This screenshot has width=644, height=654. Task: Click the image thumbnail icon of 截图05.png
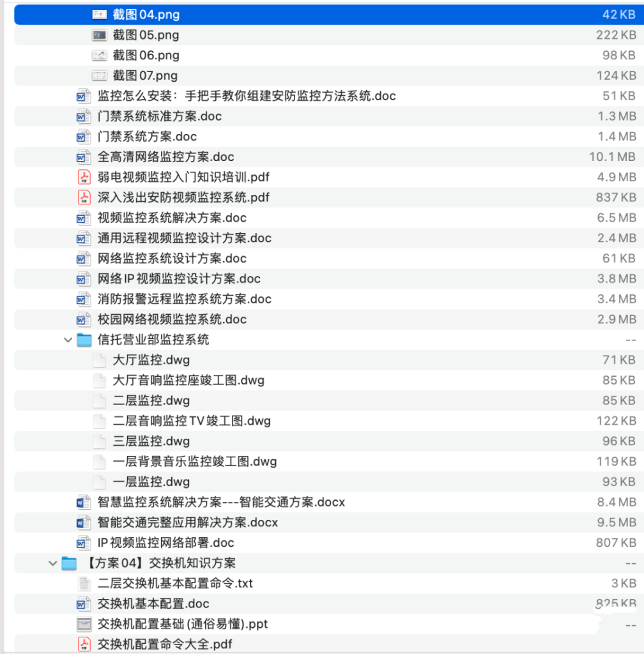99,34
